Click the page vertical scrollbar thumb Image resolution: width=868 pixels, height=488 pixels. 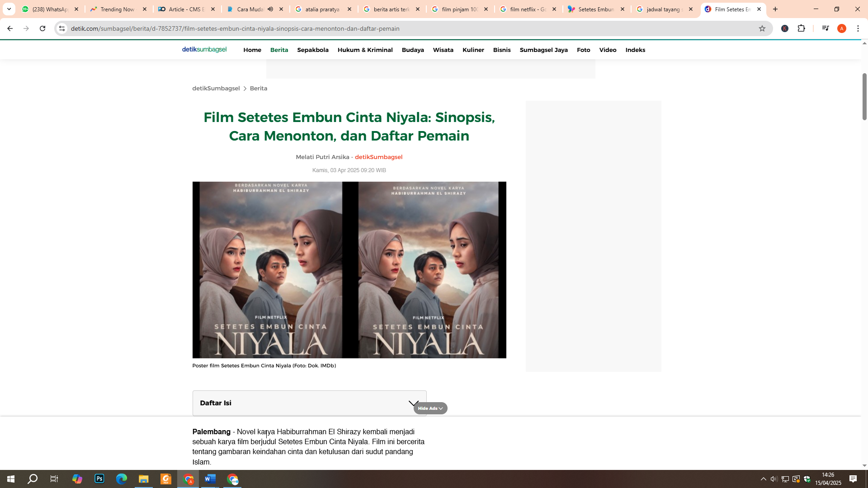tap(864, 96)
